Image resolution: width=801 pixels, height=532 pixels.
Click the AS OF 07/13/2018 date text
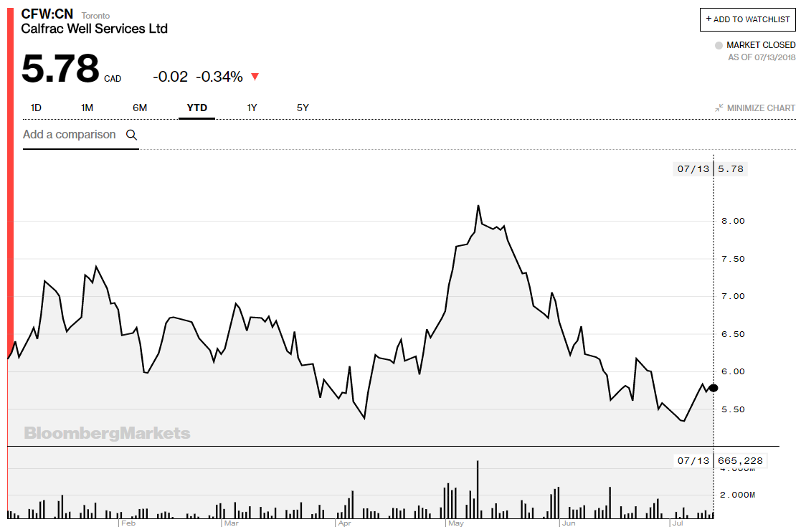(762, 57)
